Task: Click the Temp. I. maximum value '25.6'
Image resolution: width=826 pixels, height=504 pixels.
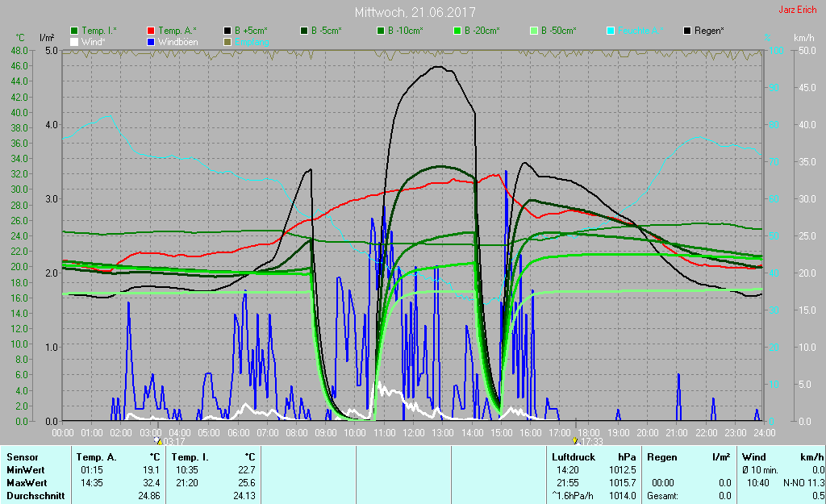Action: click(247, 482)
